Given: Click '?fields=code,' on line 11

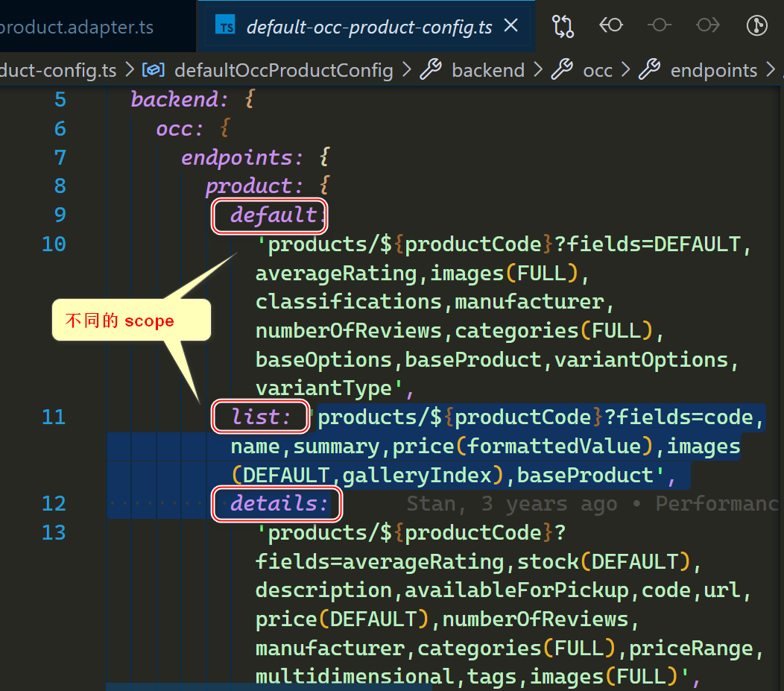Looking at the screenshot, I should [x=684, y=417].
